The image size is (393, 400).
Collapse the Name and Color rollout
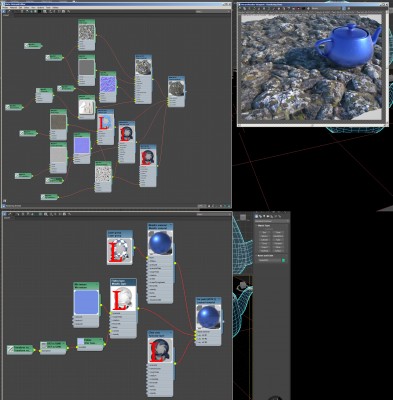click(266, 256)
